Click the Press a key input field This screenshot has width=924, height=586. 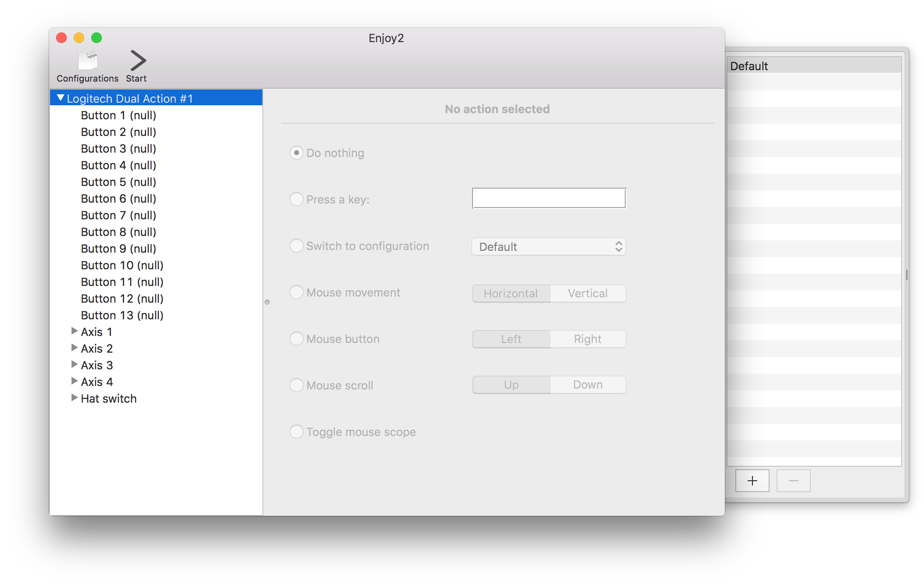549,198
